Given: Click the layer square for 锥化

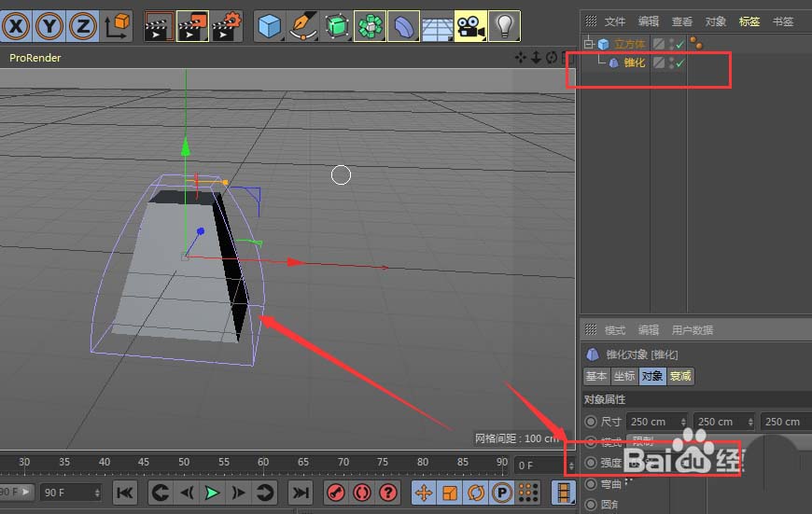Looking at the screenshot, I should (x=659, y=63).
